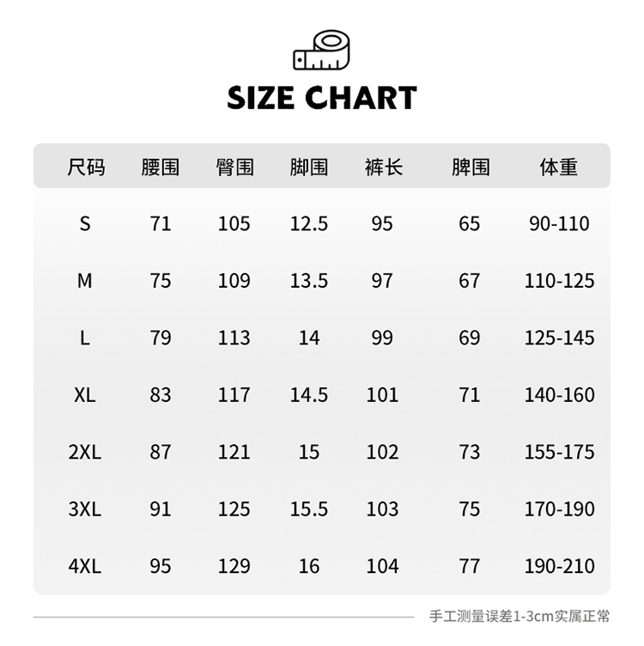Click the 脾围 column header
Image resolution: width=644 pixels, height=646 pixels.
(x=471, y=168)
